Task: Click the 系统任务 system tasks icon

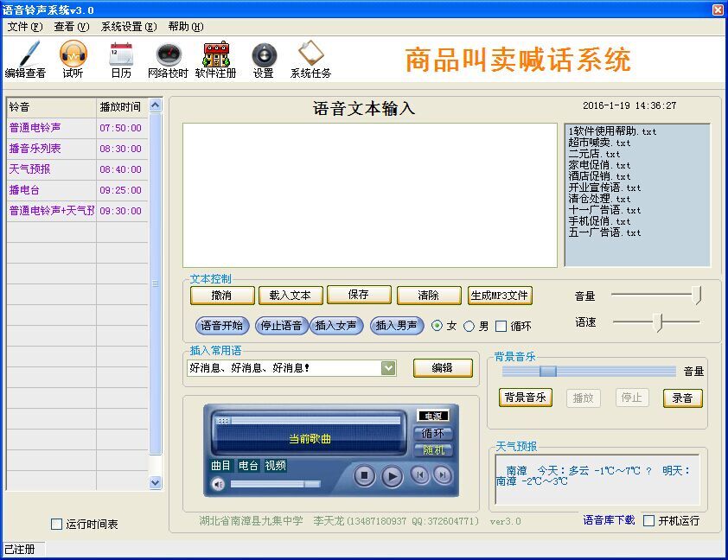Action: click(310, 57)
